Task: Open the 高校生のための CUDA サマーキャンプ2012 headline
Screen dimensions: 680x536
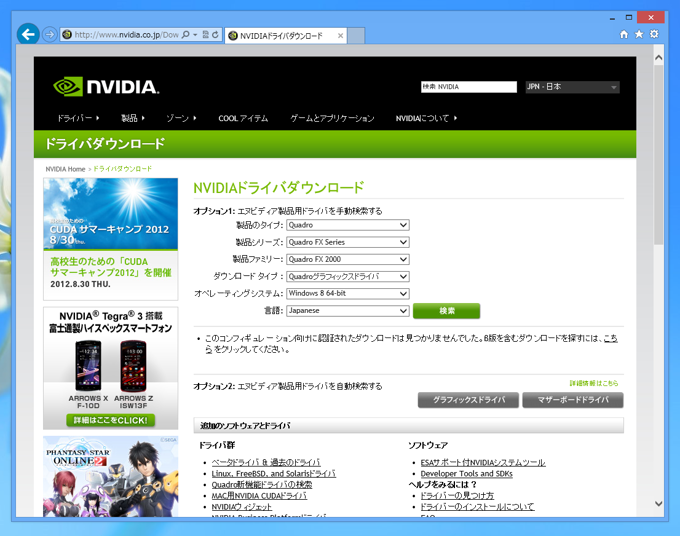Action: [111, 267]
